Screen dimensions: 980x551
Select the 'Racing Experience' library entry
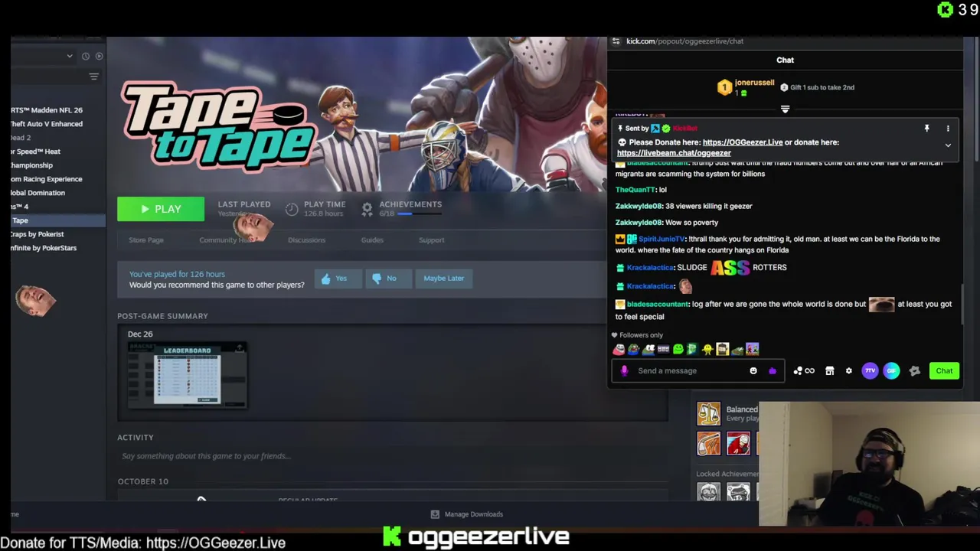47,179
